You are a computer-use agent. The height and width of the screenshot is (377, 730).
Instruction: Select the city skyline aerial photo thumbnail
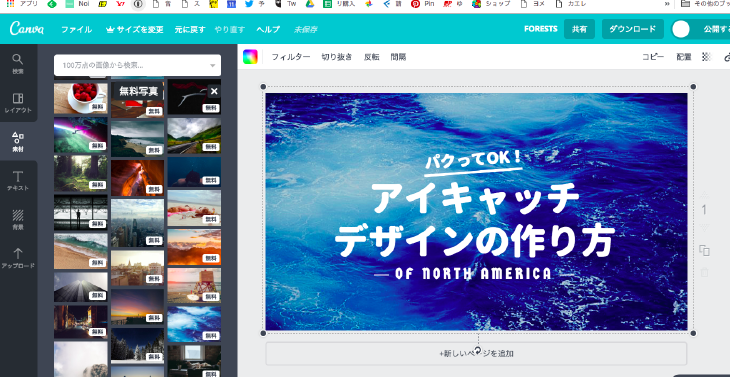click(x=137, y=223)
